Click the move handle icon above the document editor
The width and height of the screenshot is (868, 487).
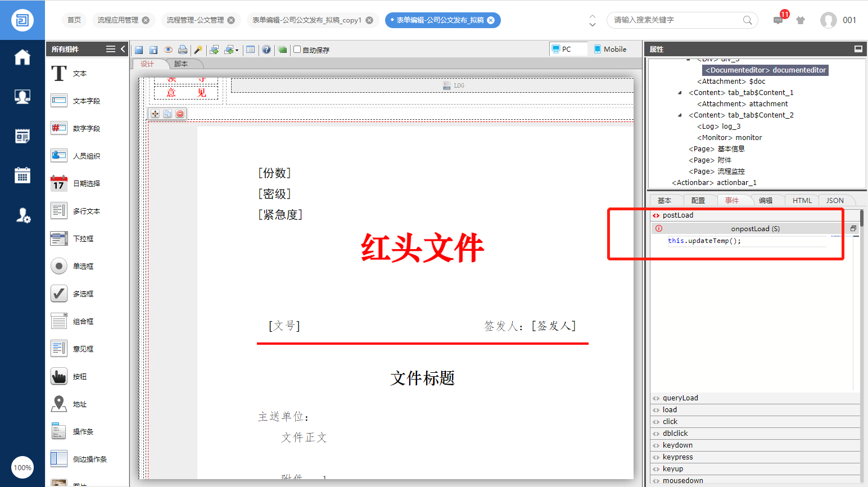(x=155, y=114)
